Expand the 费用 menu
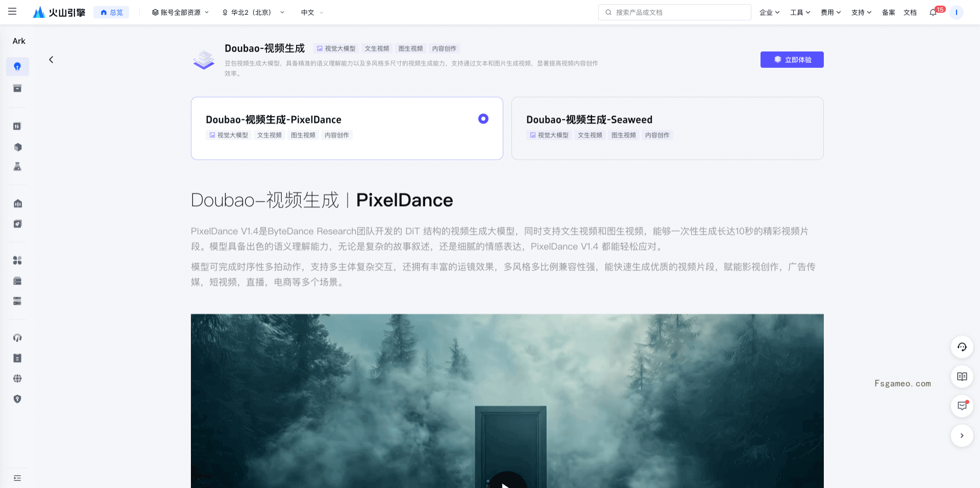 click(x=830, y=12)
